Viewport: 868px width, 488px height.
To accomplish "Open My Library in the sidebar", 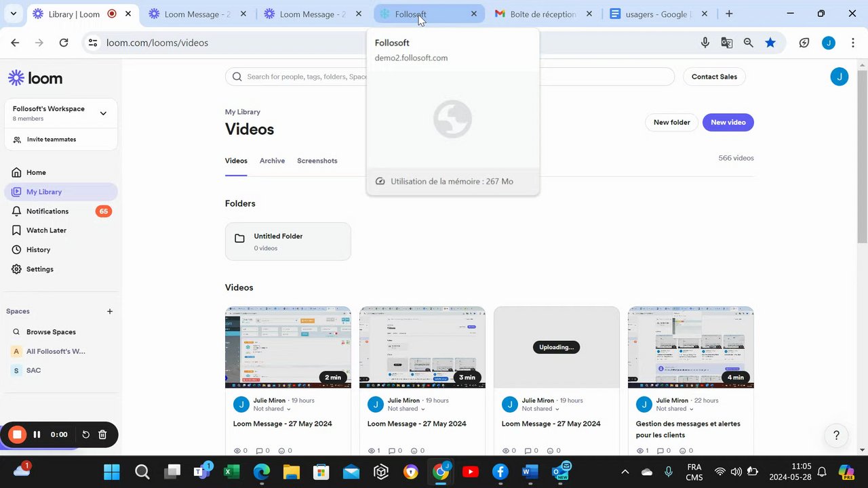I will coord(61,192).
